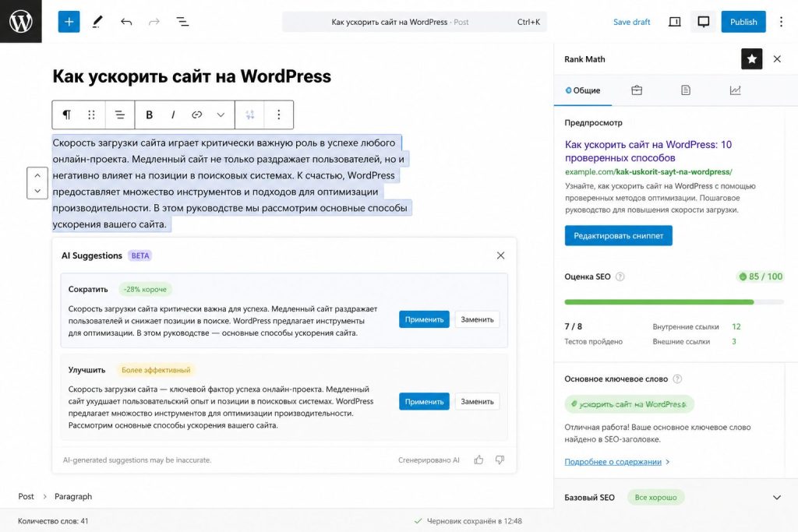Undo the last change
This screenshot has width=798, height=532.
(x=126, y=22)
